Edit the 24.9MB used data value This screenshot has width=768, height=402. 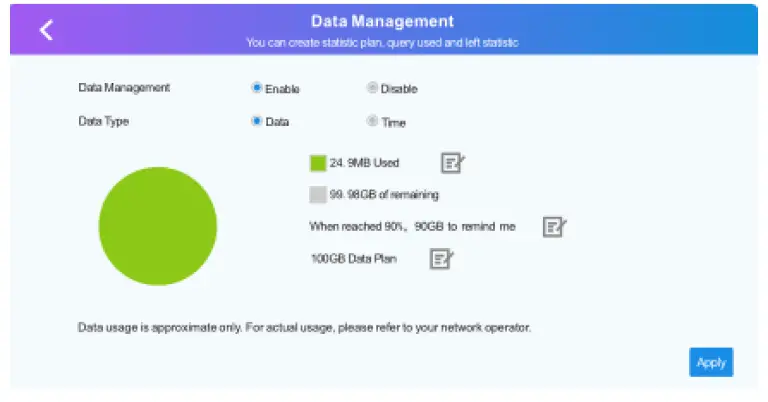[x=453, y=163]
